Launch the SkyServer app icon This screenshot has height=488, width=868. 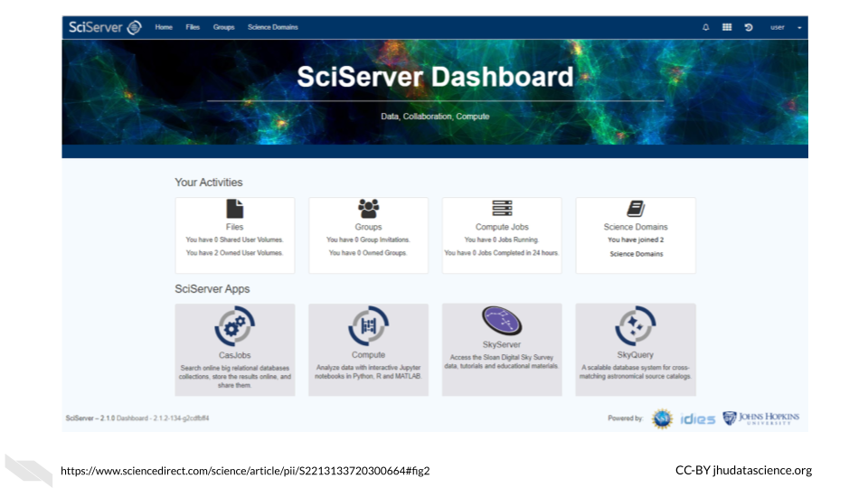[502, 323]
